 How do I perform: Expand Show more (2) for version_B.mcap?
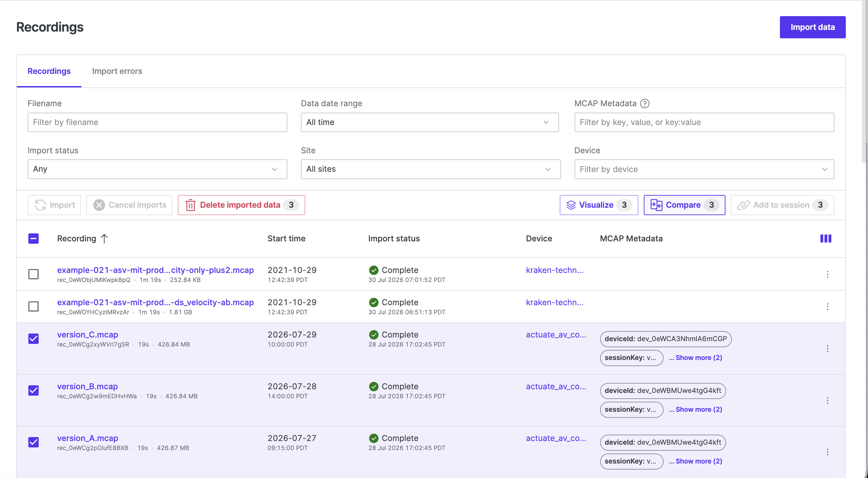pyautogui.click(x=696, y=410)
